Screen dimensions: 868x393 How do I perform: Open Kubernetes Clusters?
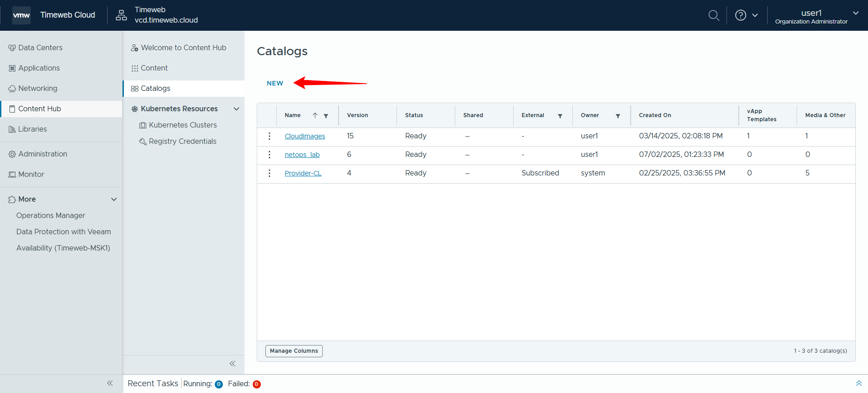click(183, 125)
